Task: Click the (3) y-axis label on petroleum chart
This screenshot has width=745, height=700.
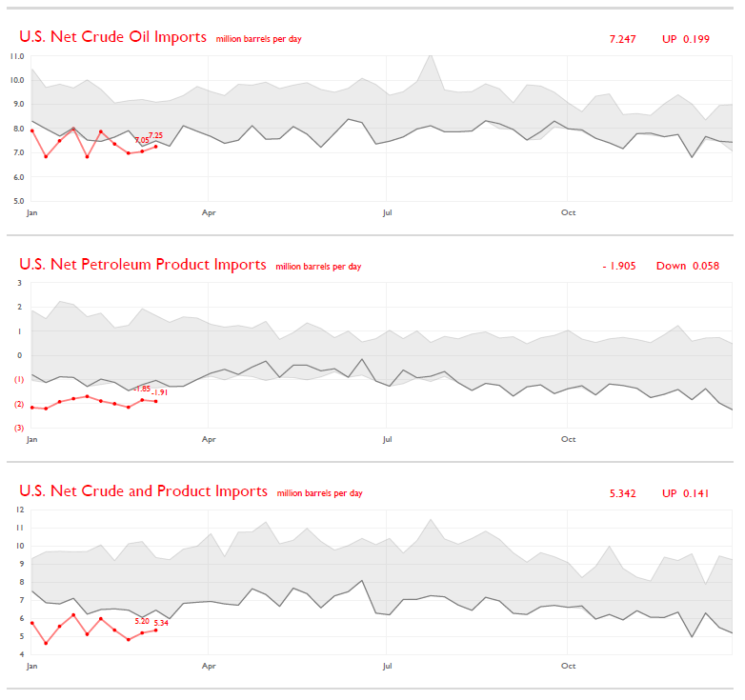Action: (x=18, y=428)
